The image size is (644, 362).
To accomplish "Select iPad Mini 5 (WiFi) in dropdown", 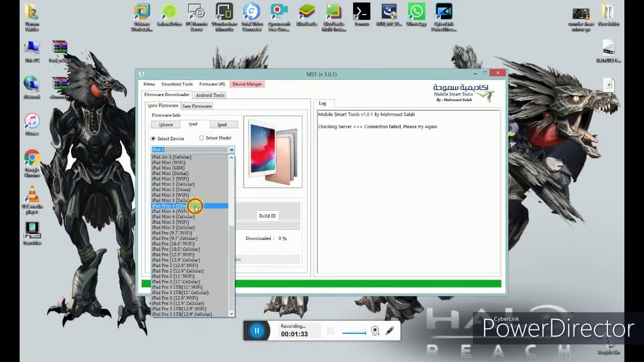I will pos(190,222).
